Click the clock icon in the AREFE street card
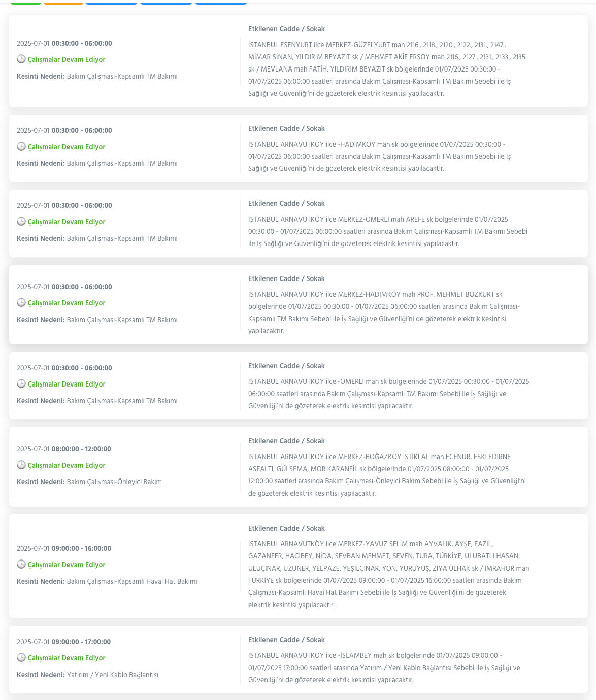This screenshot has width=596, height=700. (x=21, y=221)
